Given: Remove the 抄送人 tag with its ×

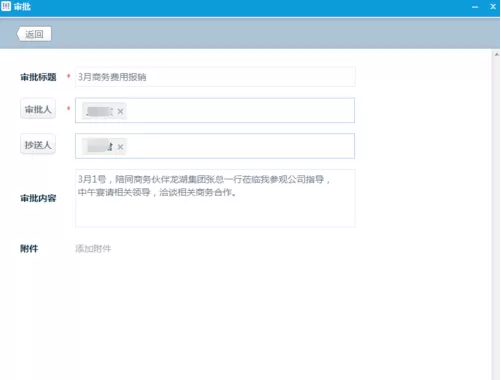Looking at the screenshot, I should point(120,147).
